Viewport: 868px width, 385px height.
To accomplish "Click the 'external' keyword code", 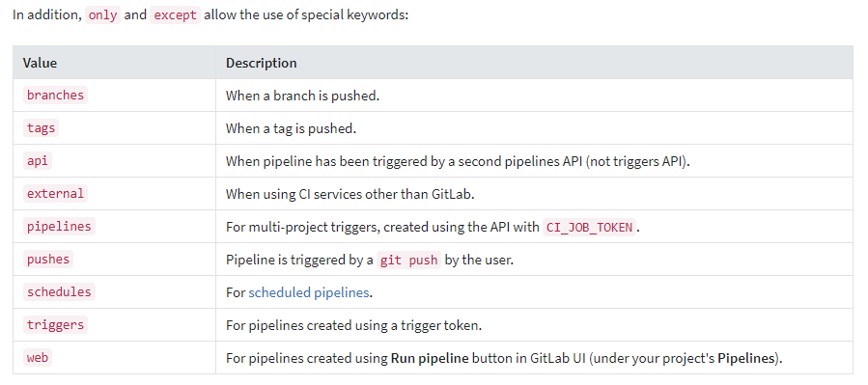I will (55, 194).
